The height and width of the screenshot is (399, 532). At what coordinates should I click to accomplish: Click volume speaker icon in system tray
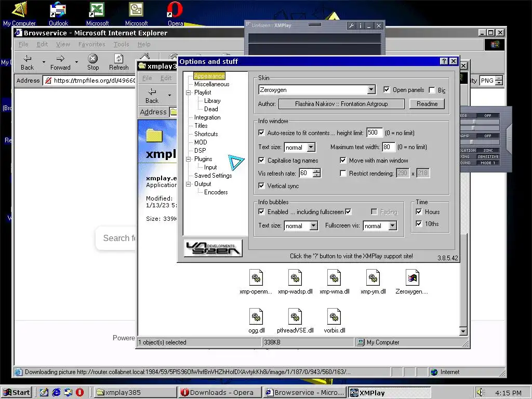tap(480, 392)
